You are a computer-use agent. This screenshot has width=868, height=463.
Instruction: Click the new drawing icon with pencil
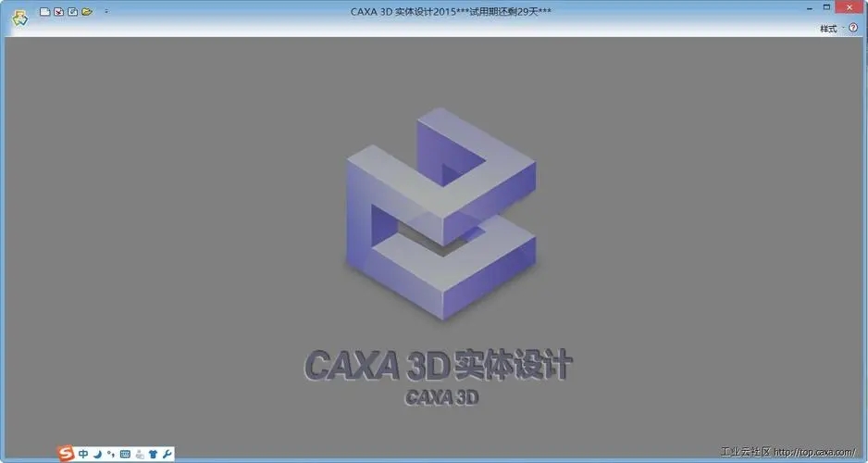click(72, 11)
